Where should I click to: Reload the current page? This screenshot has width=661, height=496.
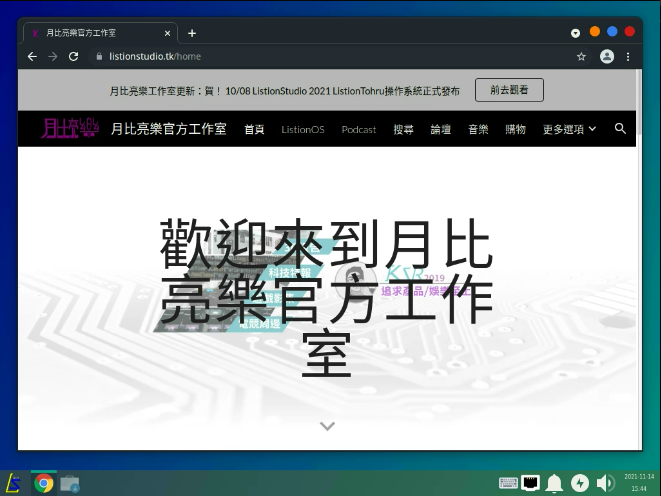tap(73, 56)
